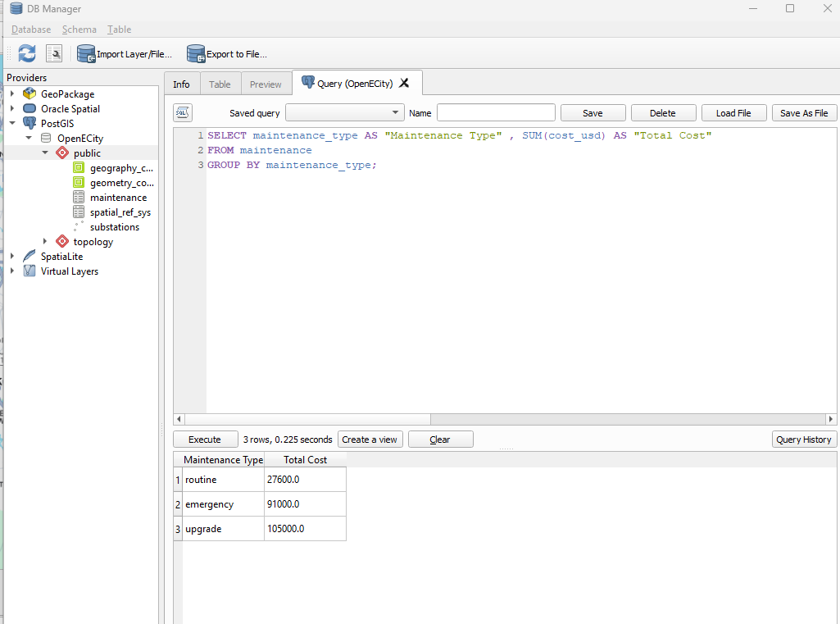Click the Delete query button
The image size is (840, 624).
tap(663, 113)
